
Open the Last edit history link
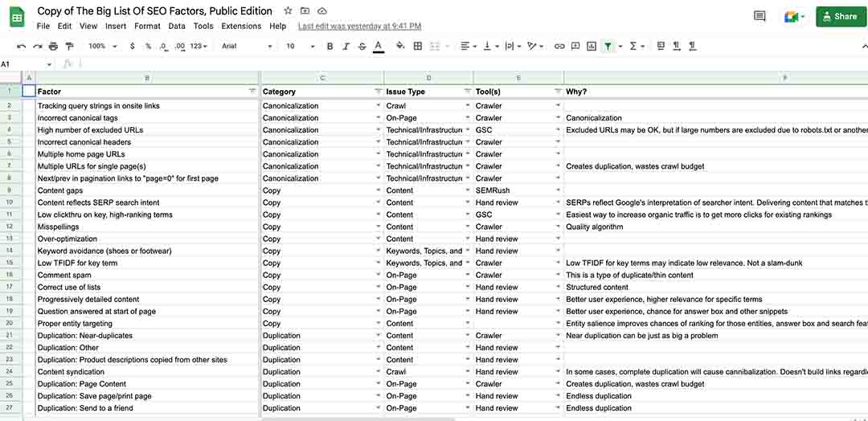pos(360,26)
